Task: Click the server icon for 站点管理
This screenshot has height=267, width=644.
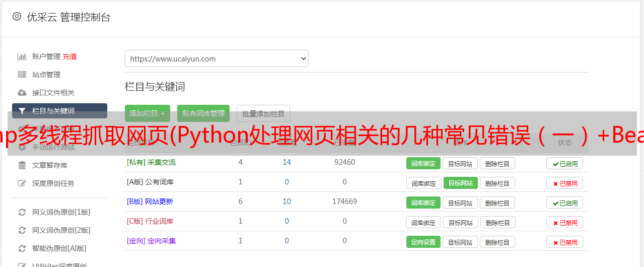Action: (22, 75)
